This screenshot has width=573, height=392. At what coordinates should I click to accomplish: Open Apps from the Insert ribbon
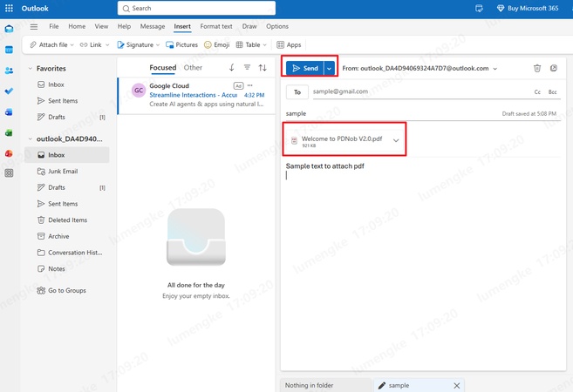[289, 45]
